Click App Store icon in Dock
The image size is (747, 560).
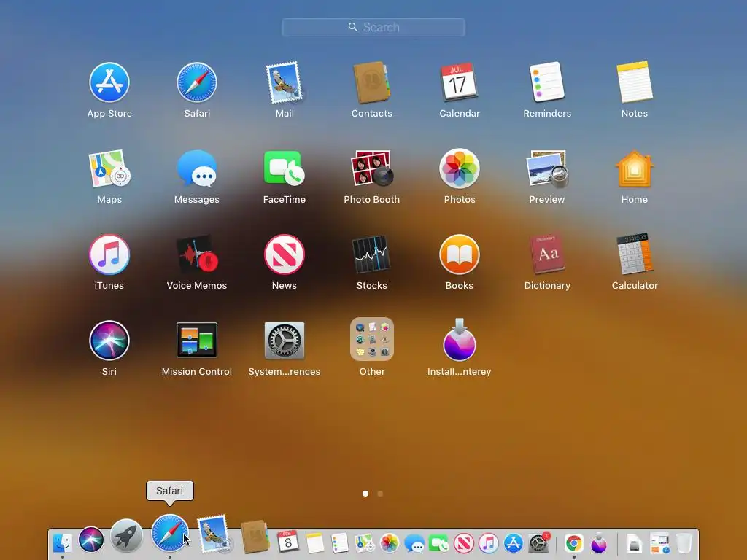click(513, 542)
